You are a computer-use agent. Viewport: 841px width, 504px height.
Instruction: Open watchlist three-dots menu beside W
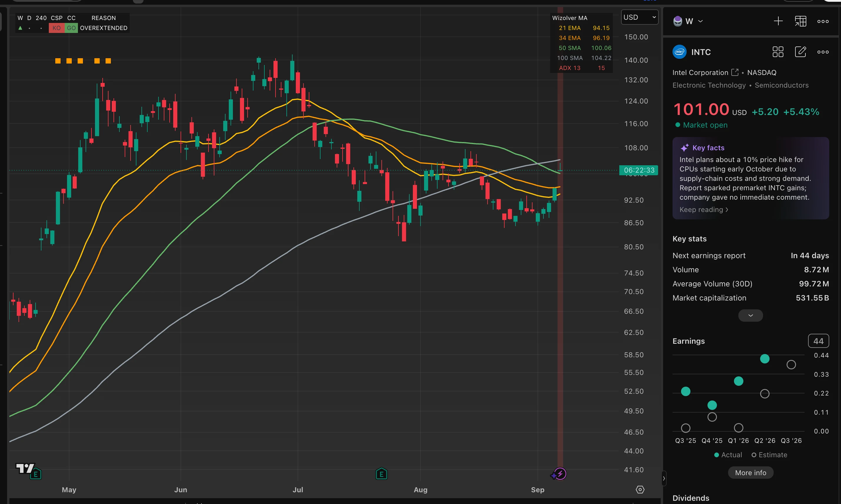pyautogui.click(x=823, y=21)
